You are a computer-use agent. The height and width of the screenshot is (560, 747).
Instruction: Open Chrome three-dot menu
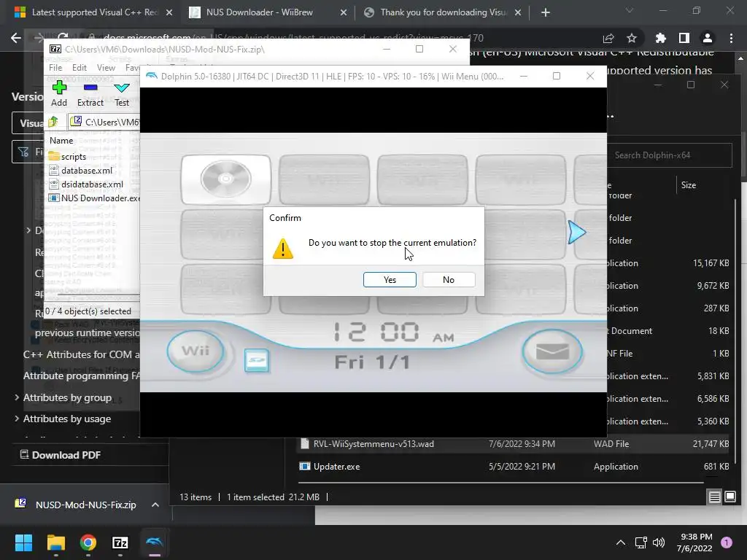pos(731,38)
